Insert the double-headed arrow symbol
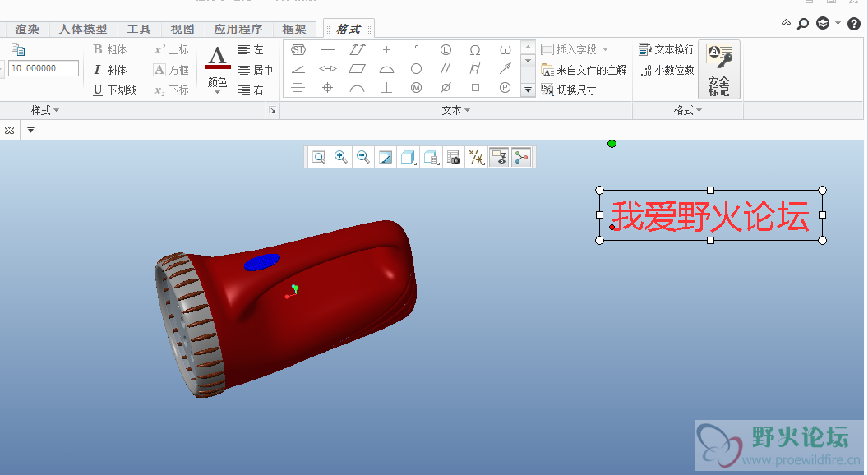The width and height of the screenshot is (868, 475). coord(328,69)
